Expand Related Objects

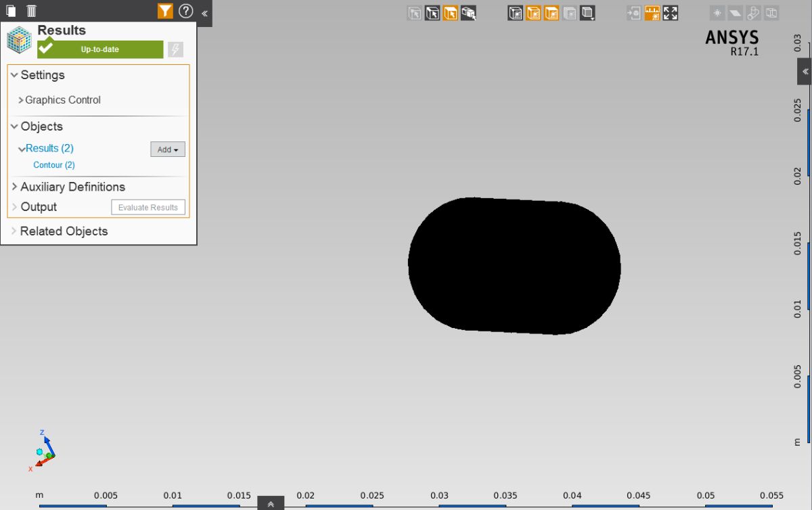(14, 231)
